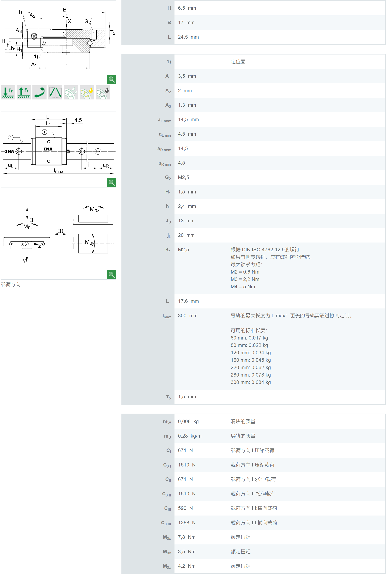Viewport: 386px width, 588px height.
Task: Select aL min value 4,5 mm
Action: click(x=187, y=134)
